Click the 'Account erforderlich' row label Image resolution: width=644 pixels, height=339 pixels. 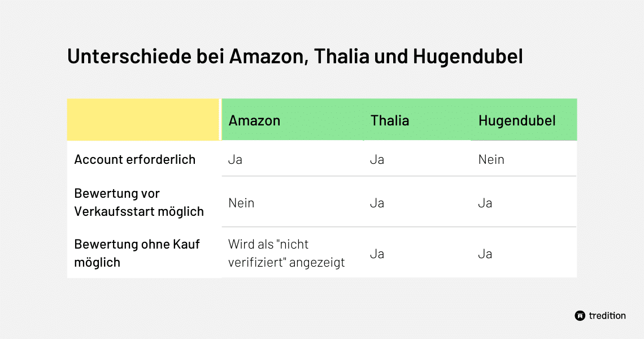[134, 159]
